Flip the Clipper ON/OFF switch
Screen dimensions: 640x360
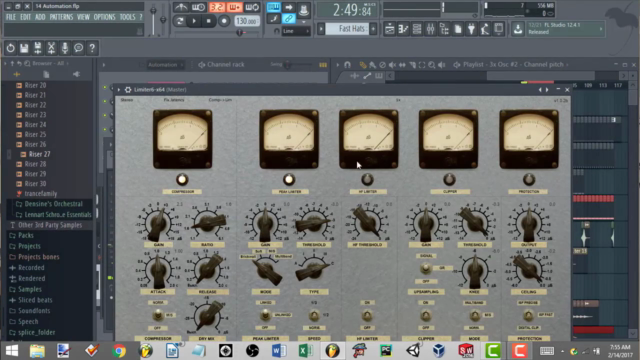click(426, 315)
